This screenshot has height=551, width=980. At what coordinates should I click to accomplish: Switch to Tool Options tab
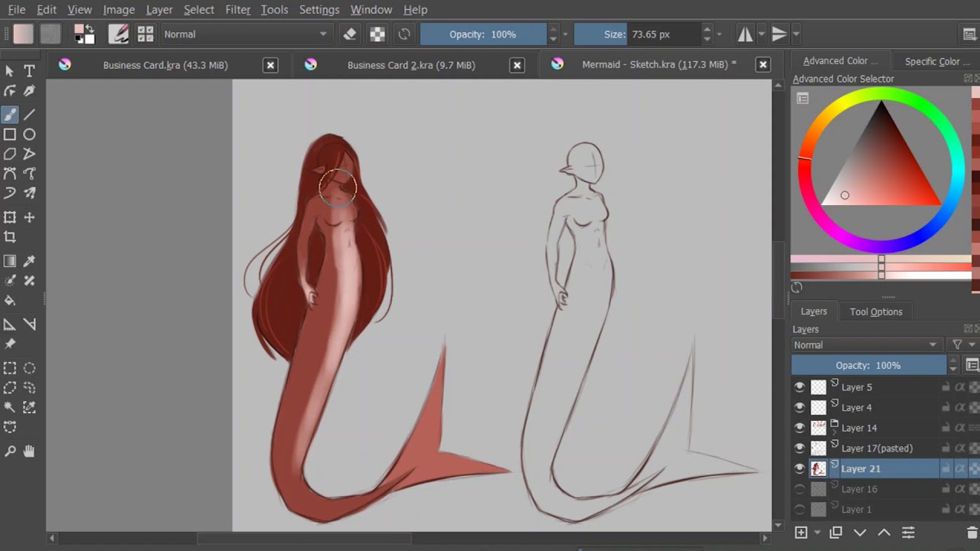876,311
